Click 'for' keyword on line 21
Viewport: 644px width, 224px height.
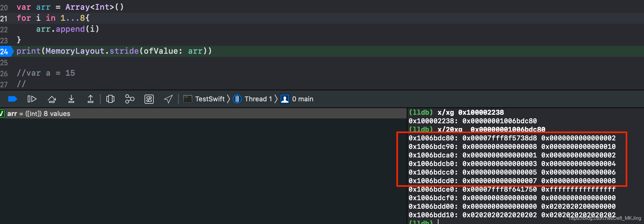24,18
